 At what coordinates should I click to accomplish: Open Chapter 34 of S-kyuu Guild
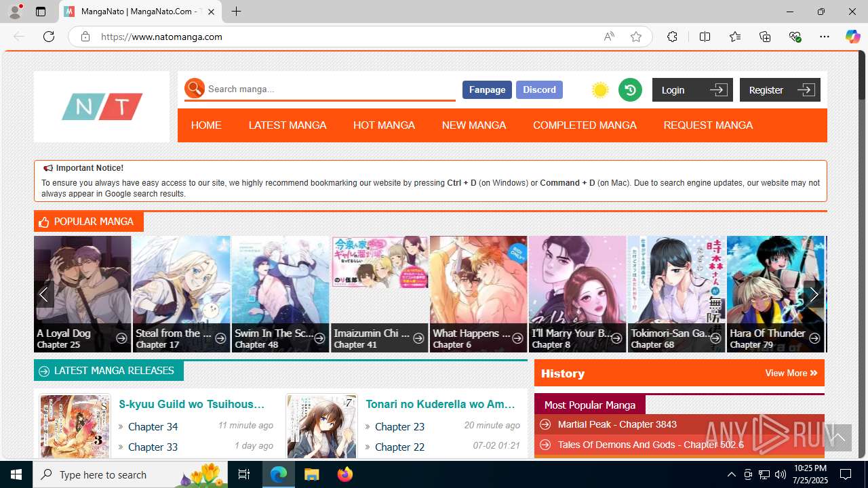pos(153,426)
